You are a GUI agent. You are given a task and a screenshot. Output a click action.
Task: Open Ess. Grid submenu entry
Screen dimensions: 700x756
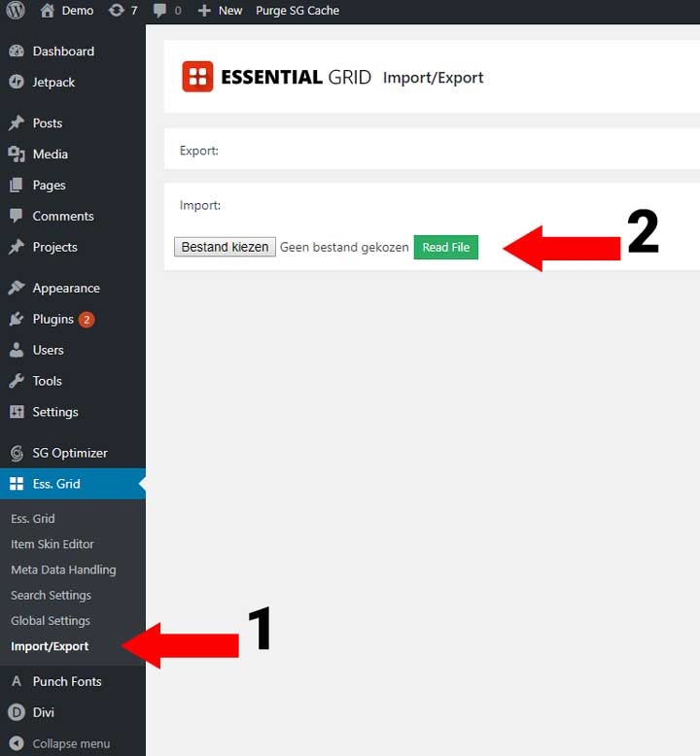33,518
